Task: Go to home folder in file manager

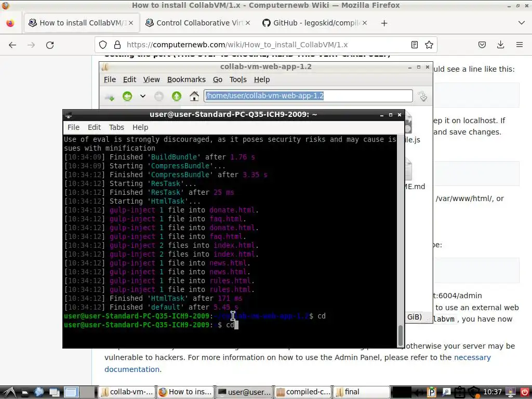Action: pyautogui.click(x=194, y=96)
